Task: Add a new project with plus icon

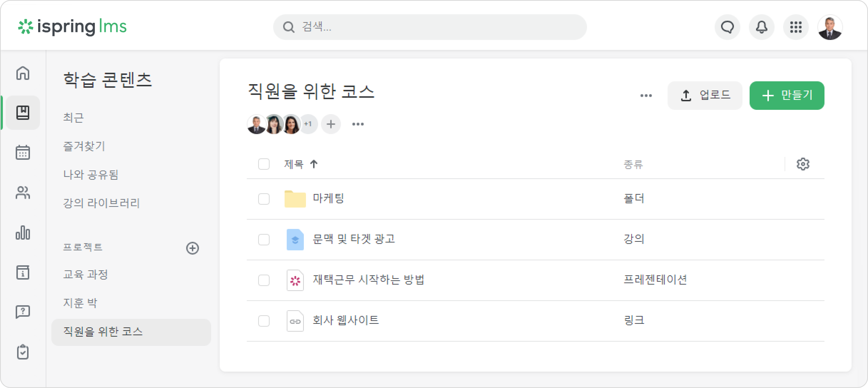Action: click(192, 248)
